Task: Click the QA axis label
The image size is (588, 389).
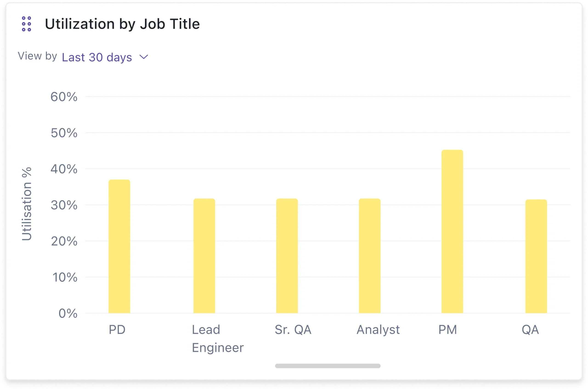Action: [x=530, y=330]
